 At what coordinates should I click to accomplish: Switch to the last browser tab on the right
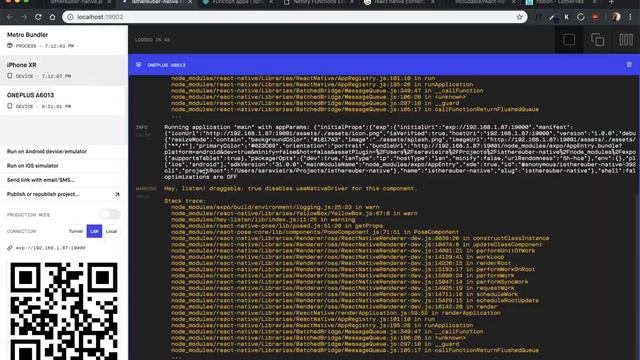point(561,2)
